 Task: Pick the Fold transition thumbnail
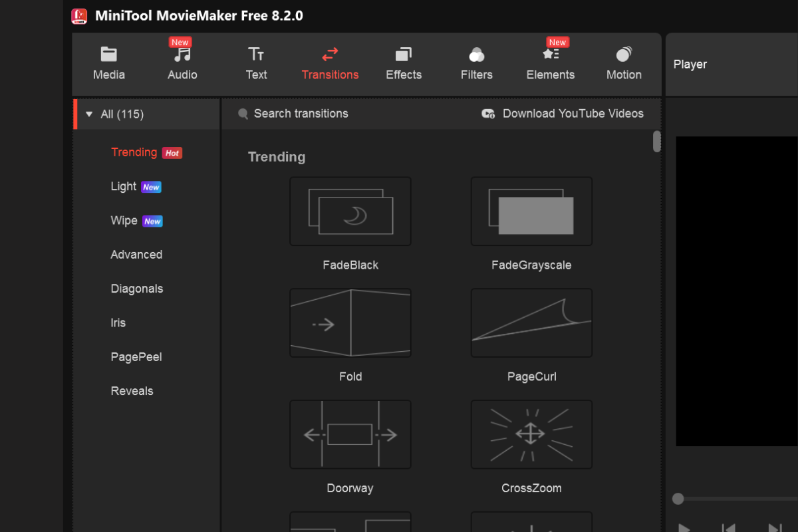(x=350, y=323)
